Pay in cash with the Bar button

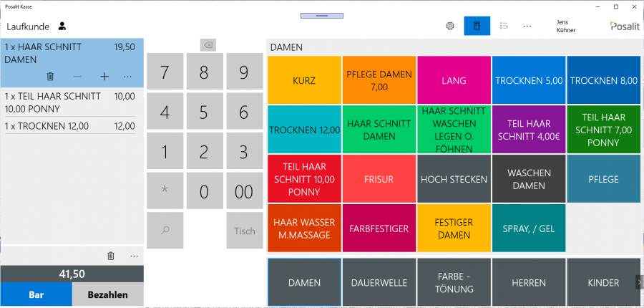click(36, 294)
